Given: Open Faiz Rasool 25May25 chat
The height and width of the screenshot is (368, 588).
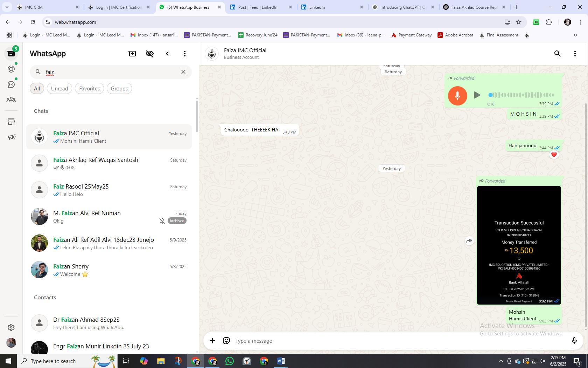Looking at the screenshot, I should [x=109, y=190].
